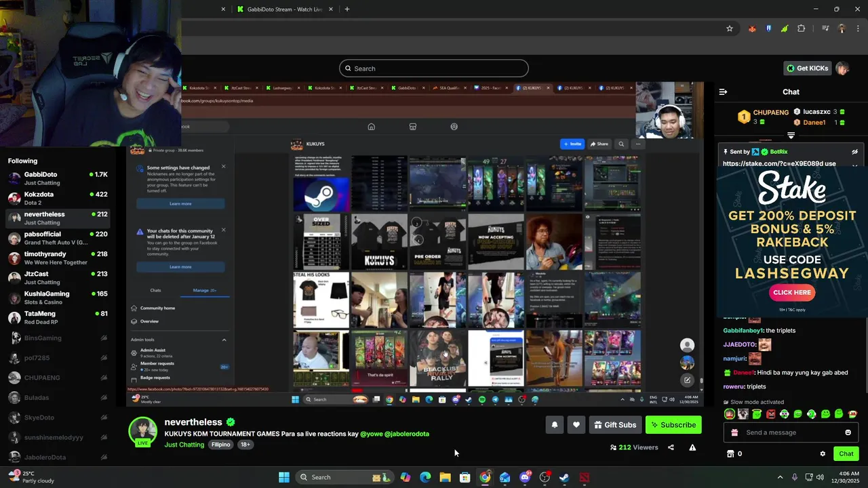Click the Gift Subs button
The height and width of the screenshot is (488, 868).
click(x=615, y=425)
